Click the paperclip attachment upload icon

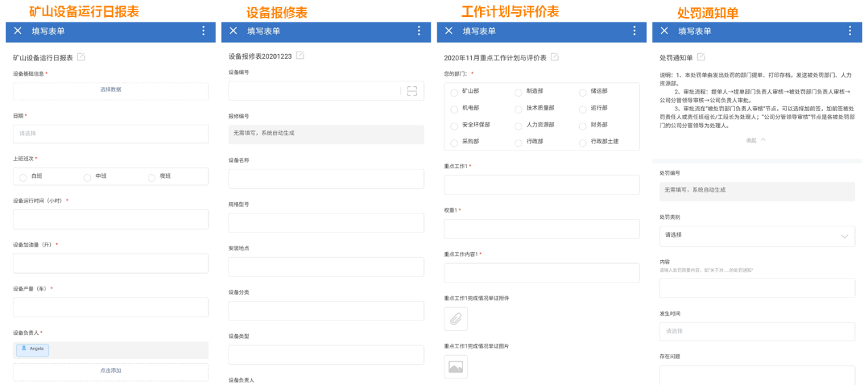456,318
